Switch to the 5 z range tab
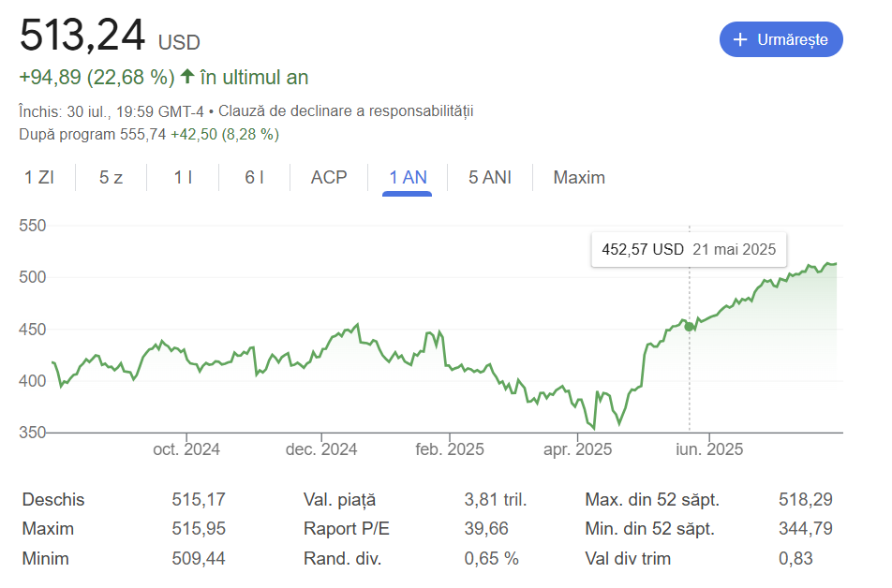 [111, 177]
